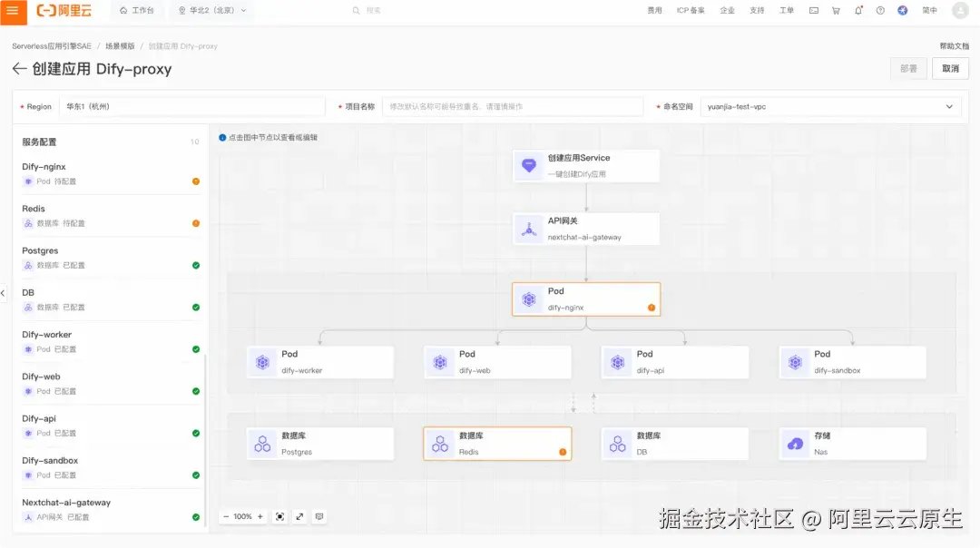Open the Region dropdown showing 华东1 (杭州)
980x548 pixels.
(x=191, y=106)
